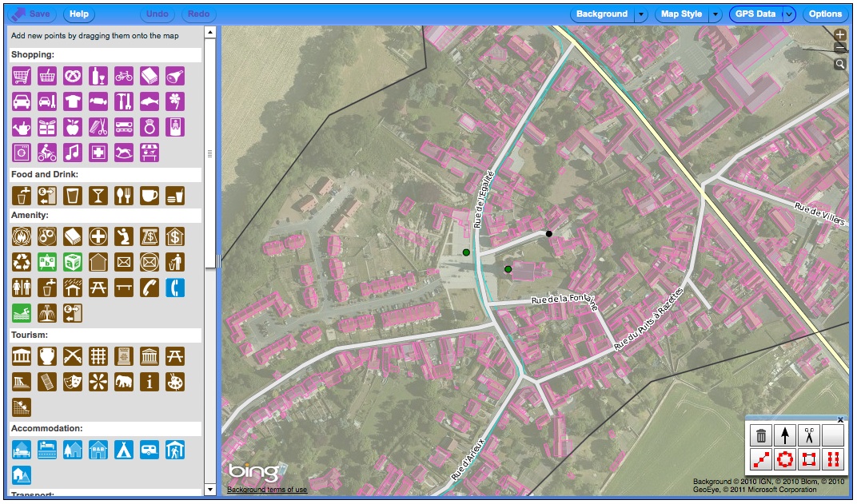The width and height of the screenshot is (857, 504).
Task: Use the scissors split-way tool
Action: pos(809,436)
